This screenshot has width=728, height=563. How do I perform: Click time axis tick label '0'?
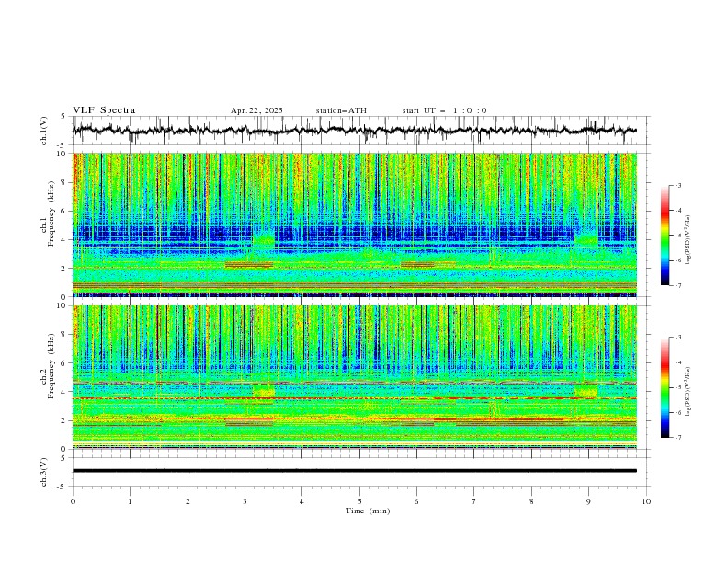coord(73,501)
